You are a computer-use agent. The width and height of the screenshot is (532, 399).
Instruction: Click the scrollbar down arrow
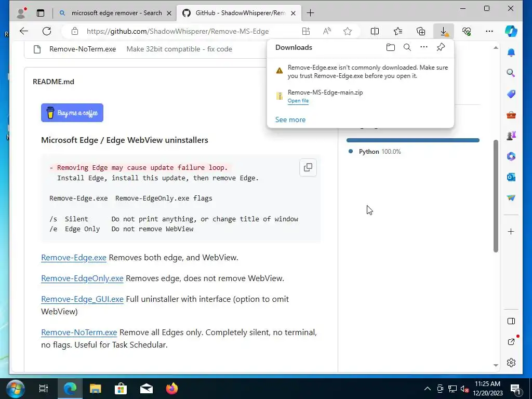[496, 365]
